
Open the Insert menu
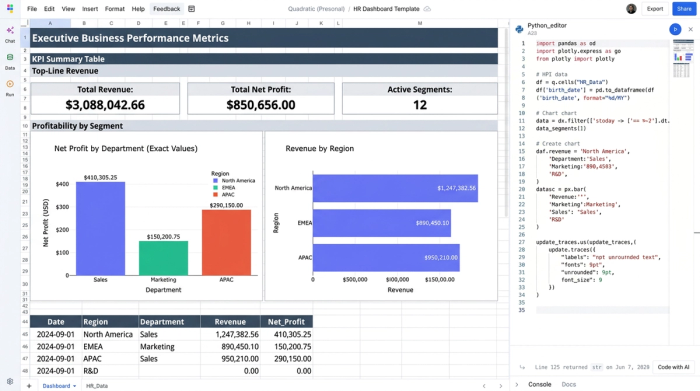(90, 9)
